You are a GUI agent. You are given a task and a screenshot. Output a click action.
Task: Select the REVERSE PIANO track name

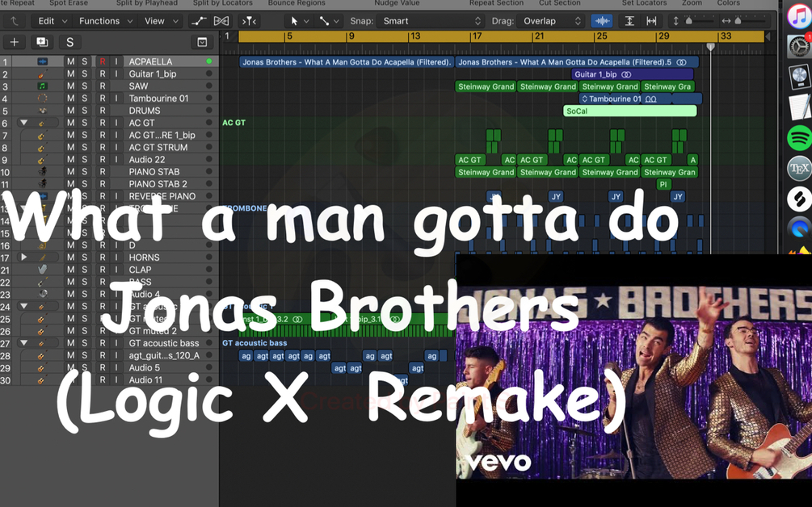click(x=162, y=196)
